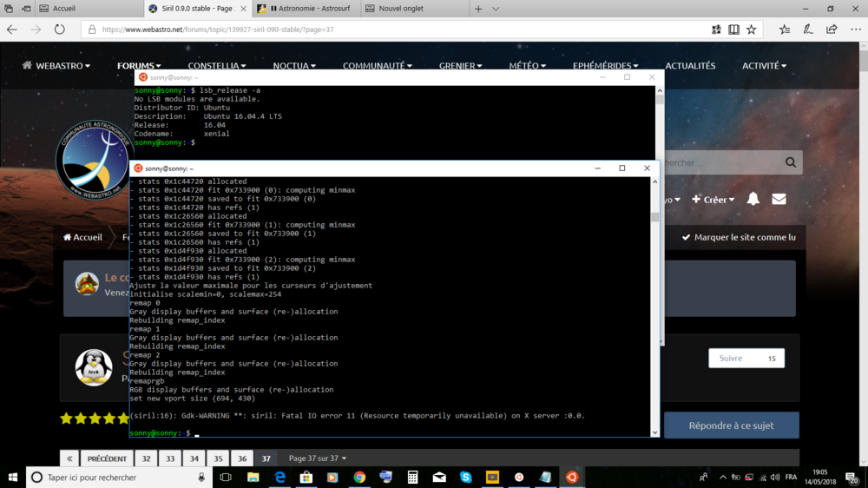The height and width of the screenshot is (488, 868).
Task: Go to page 33
Action: pyautogui.click(x=170, y=458)
